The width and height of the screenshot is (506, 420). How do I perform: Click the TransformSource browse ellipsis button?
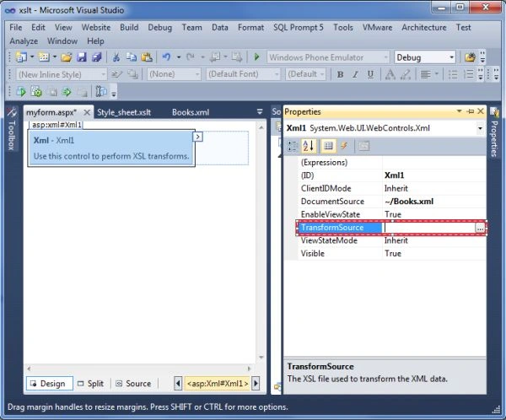coord(480,228)
